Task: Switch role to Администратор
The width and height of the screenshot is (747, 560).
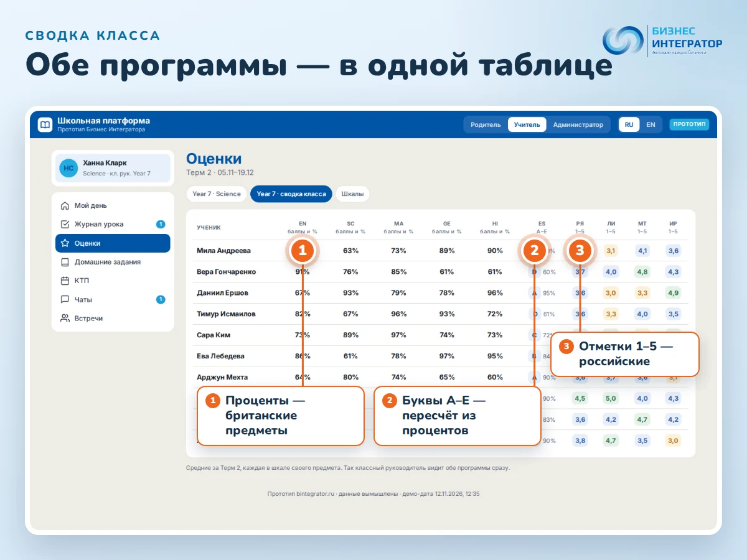Action: 578,124
